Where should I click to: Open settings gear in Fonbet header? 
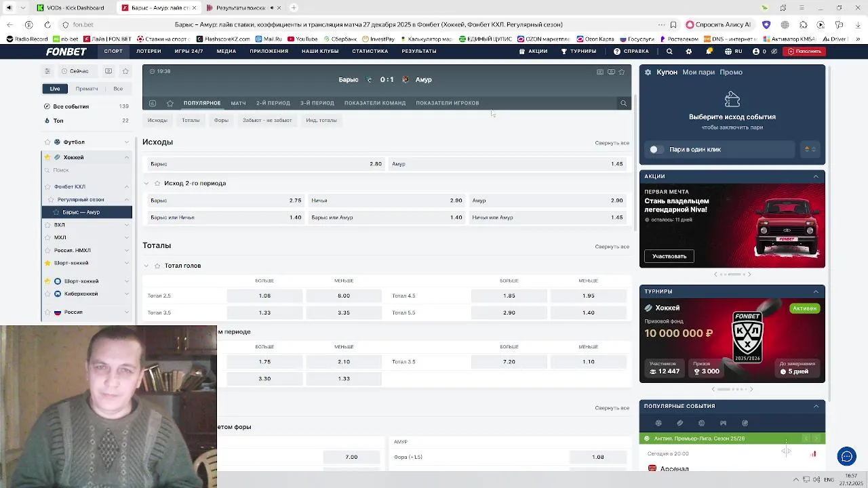(689, 52)
